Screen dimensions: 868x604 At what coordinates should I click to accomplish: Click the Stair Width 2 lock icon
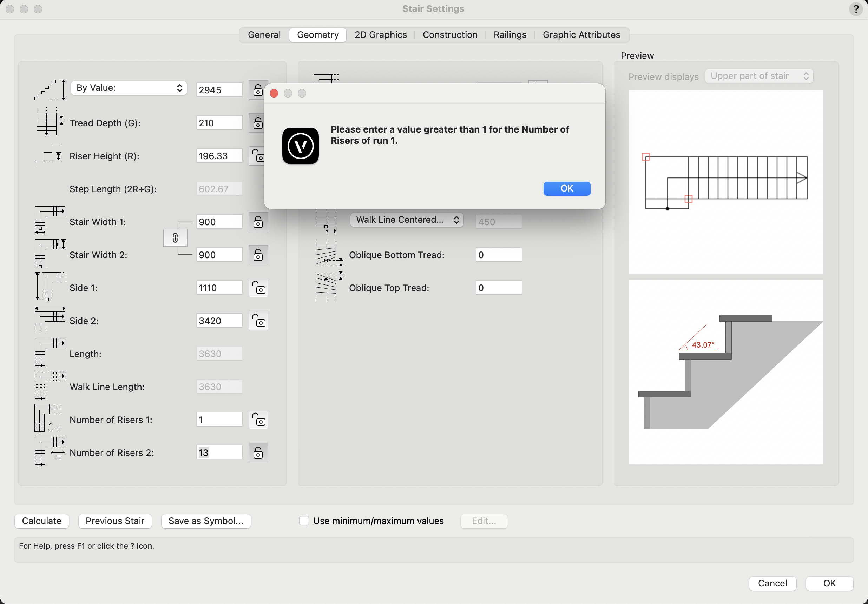258,255
